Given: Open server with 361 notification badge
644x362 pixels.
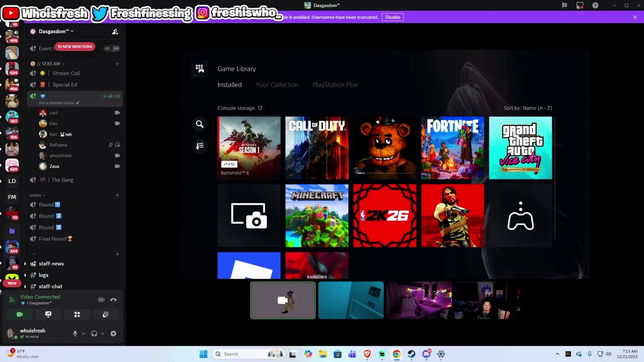Looking at the screenshot, I should pyautogui.click(x=12, y=116).
